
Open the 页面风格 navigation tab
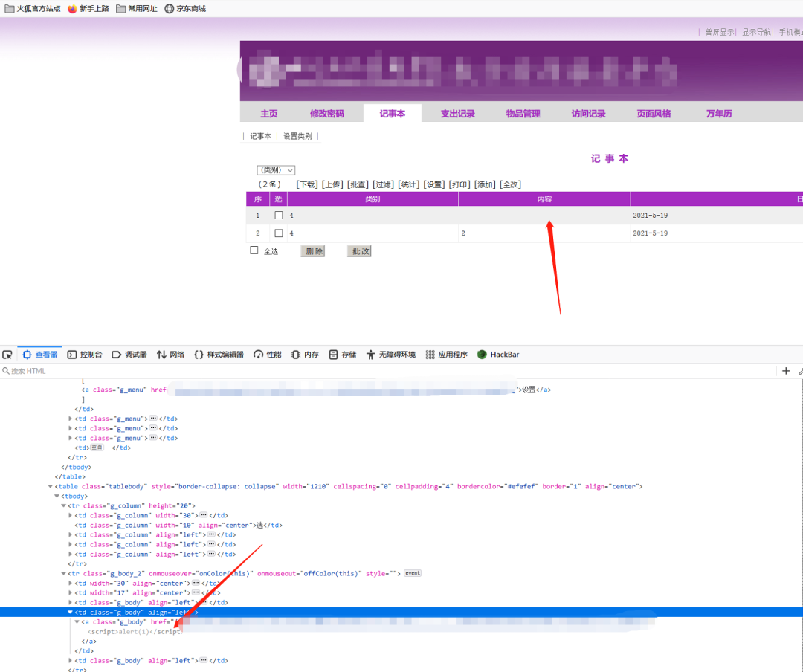point(654,114)
